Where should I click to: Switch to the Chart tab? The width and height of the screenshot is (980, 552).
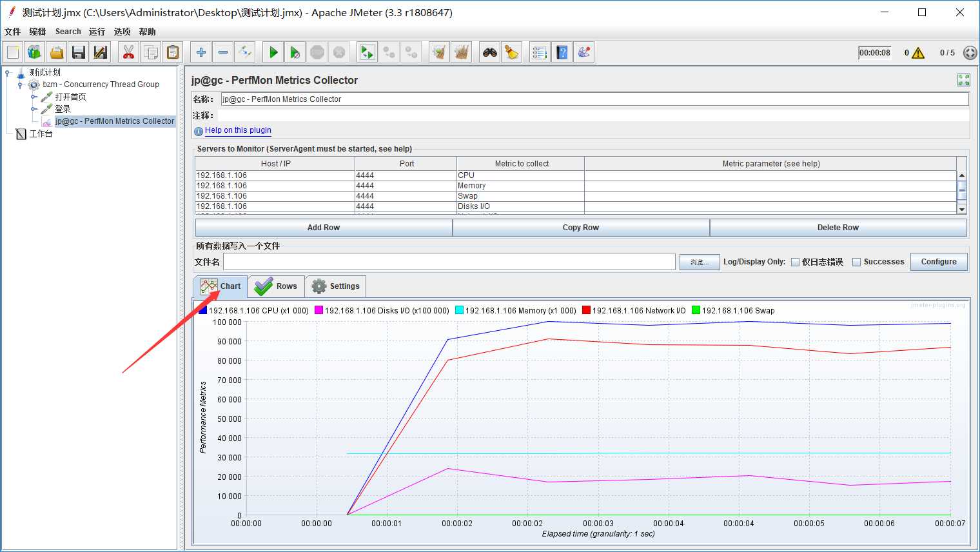pyautogui.click(x=220, y=286)
